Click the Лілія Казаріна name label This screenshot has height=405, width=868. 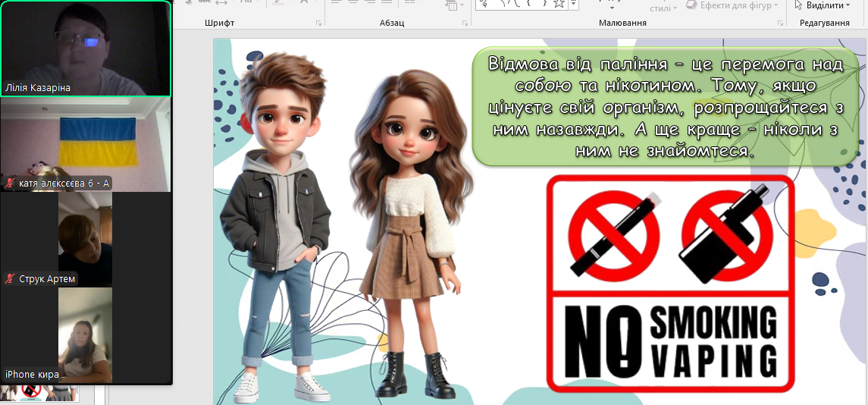38,87
